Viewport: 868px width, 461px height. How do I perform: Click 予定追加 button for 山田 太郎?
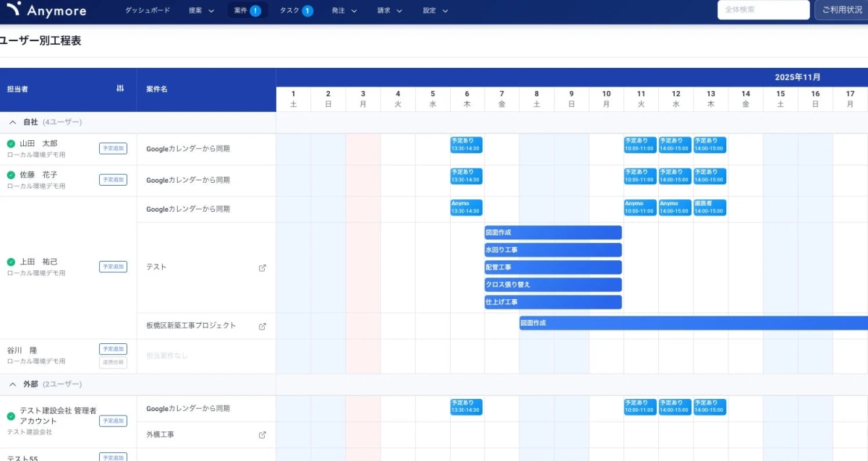pyautogui.click(x=113, y=148)
